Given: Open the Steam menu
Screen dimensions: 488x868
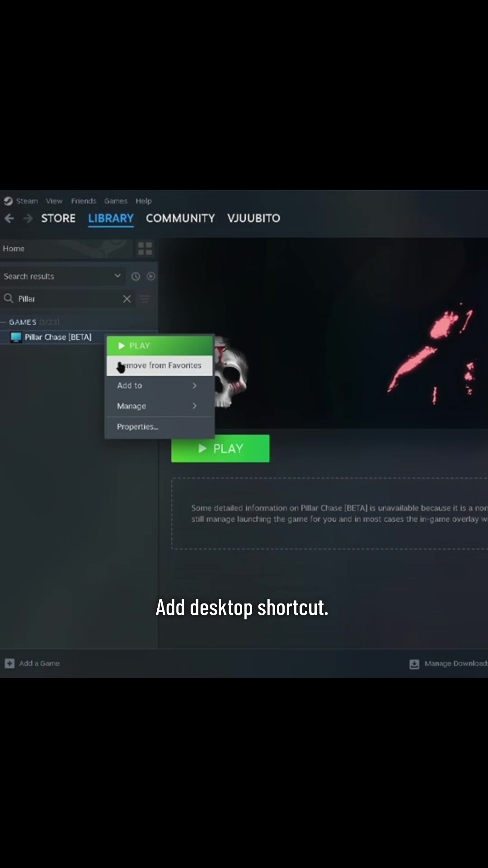Looking at the screenshot, I should click(27, 201).
